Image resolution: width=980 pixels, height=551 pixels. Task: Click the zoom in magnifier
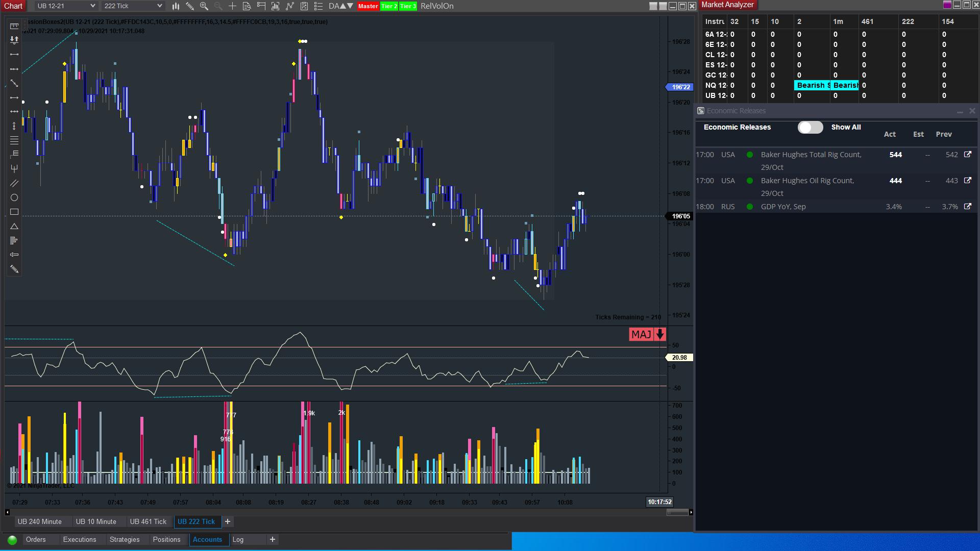coord(204,6)
